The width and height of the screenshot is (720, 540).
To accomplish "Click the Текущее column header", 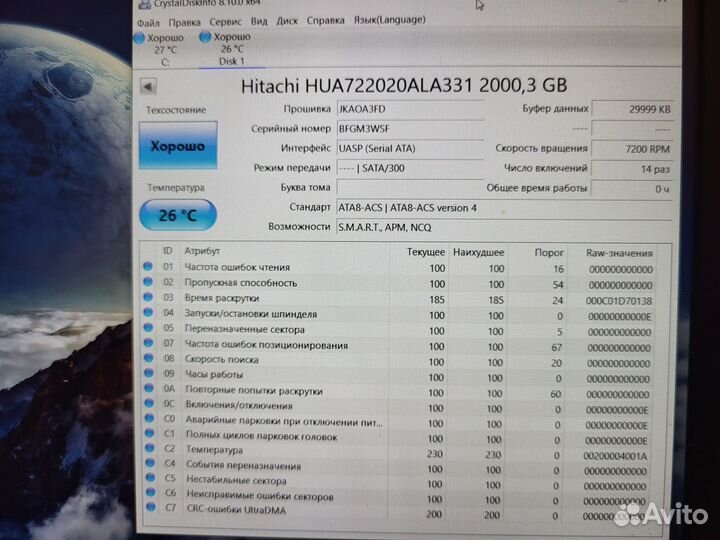I will coord(426,252).
